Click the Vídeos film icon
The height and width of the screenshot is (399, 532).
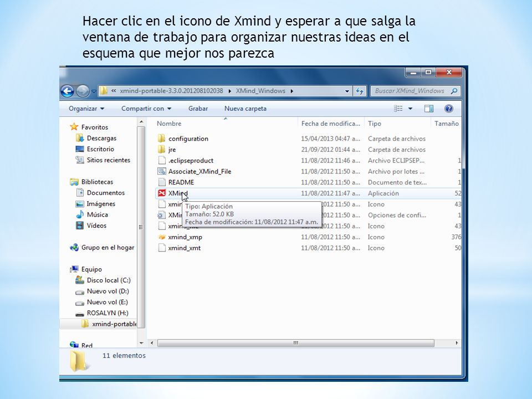click(x=80, y=226)
